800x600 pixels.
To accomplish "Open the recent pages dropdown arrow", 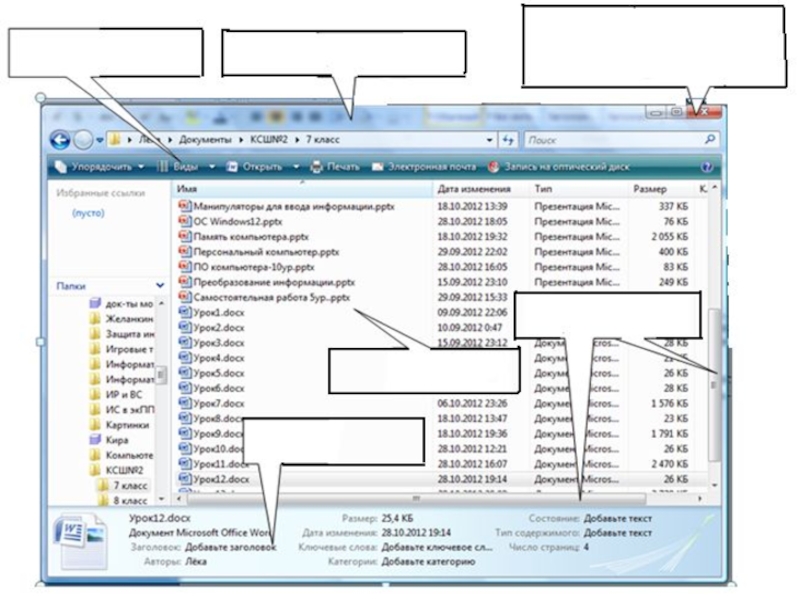I will tap(99, 140).
